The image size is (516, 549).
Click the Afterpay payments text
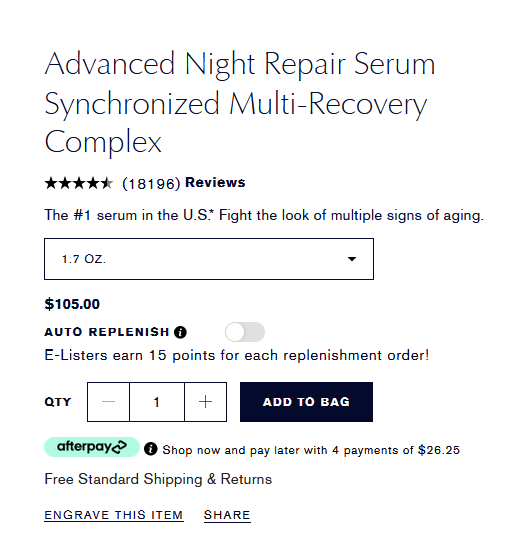[311, 450]
